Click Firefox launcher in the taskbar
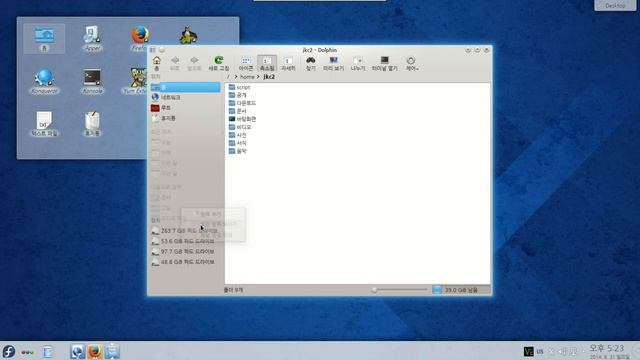640x360 pixels. (95, 351)
